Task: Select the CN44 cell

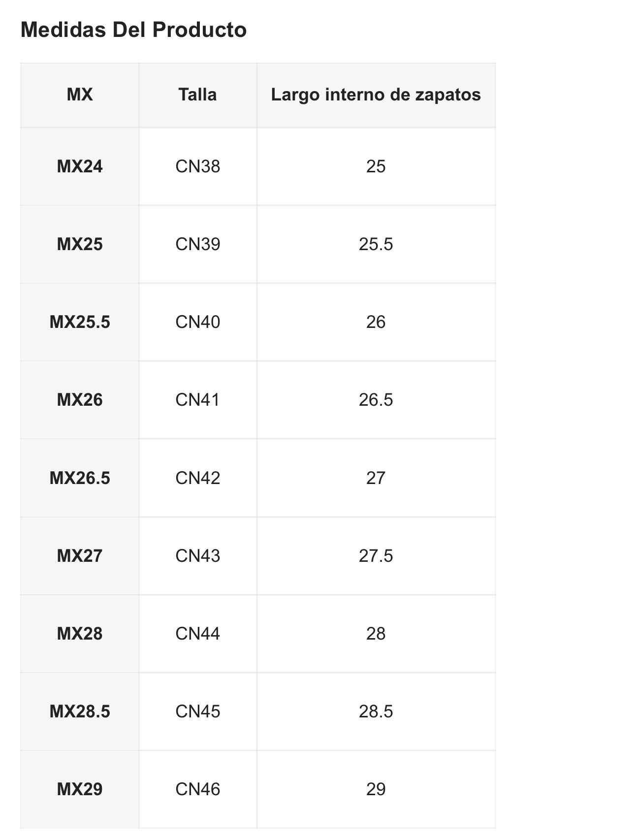Action: 197,634
